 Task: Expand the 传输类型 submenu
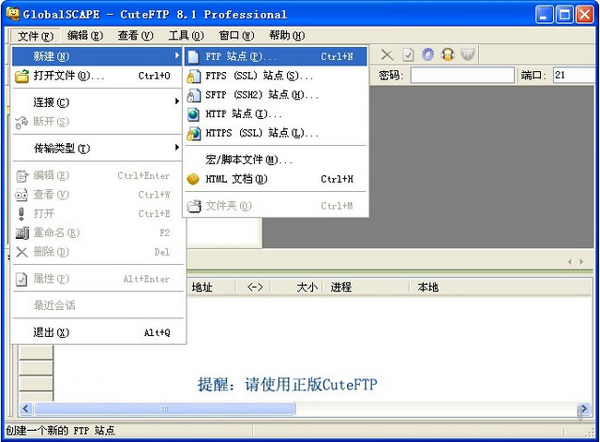click(x=62, y=149)
